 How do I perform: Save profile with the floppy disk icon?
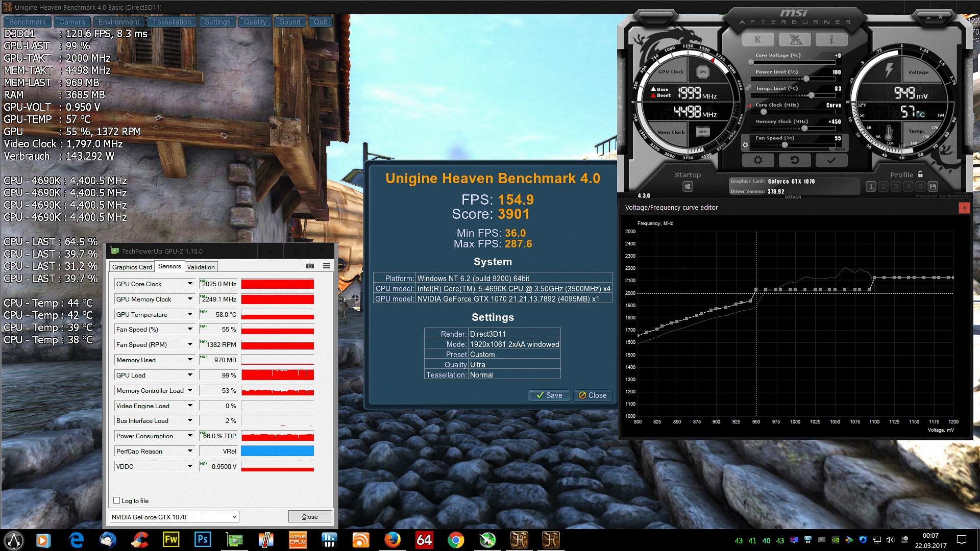[x=933, y=187]
